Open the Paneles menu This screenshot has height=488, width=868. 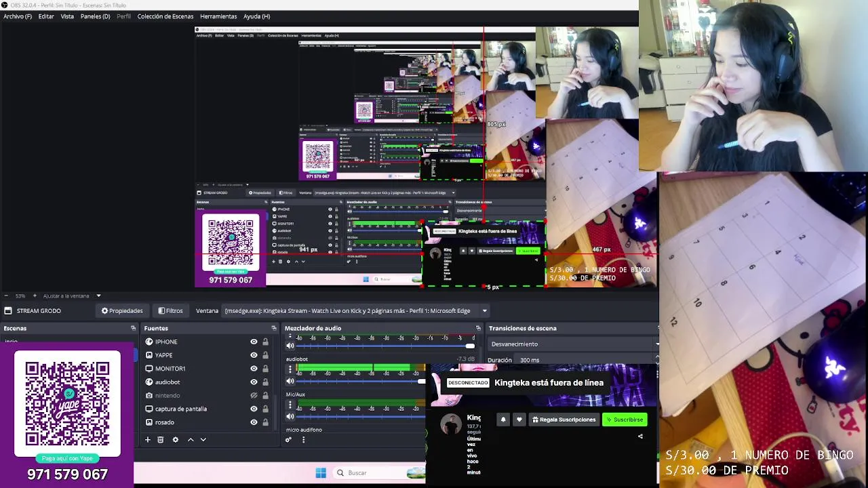(95, 16)
